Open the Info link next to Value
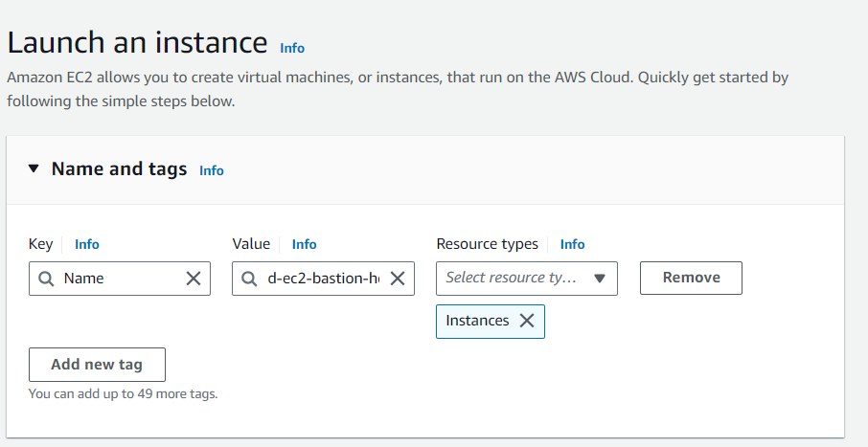Viewport: 868px width, 447px height. pyautogui.click(x=304, y=244)
